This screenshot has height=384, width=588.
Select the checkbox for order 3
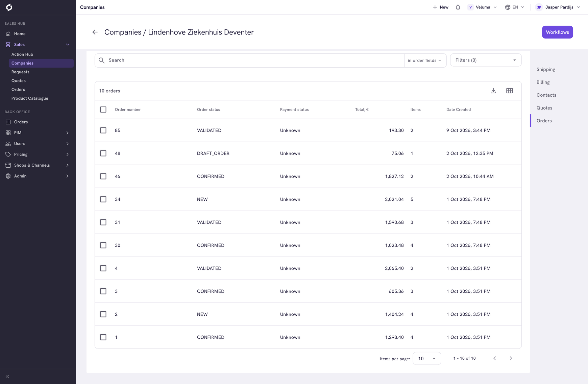pyautogui.click(x=103, y=291)
